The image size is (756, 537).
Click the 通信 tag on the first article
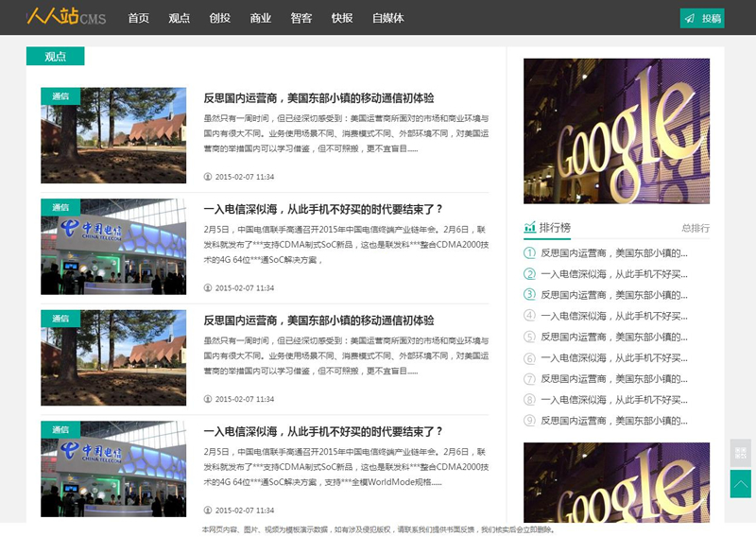pos(60,95)
